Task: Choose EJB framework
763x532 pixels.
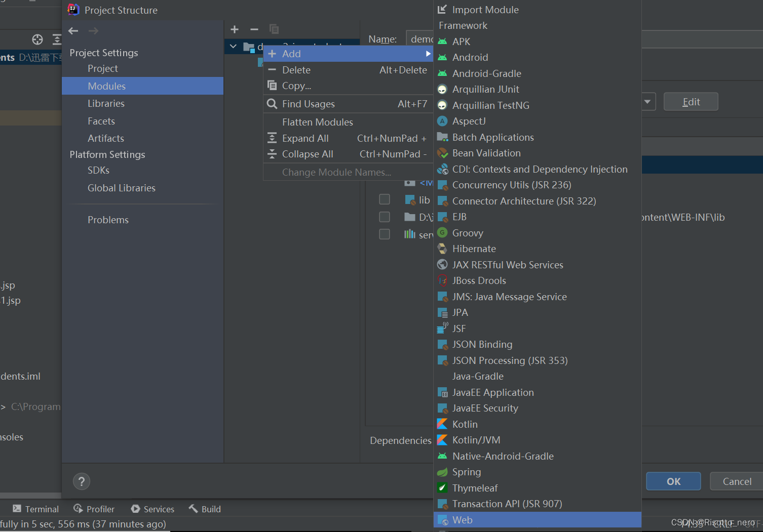Action: (538, 217)
